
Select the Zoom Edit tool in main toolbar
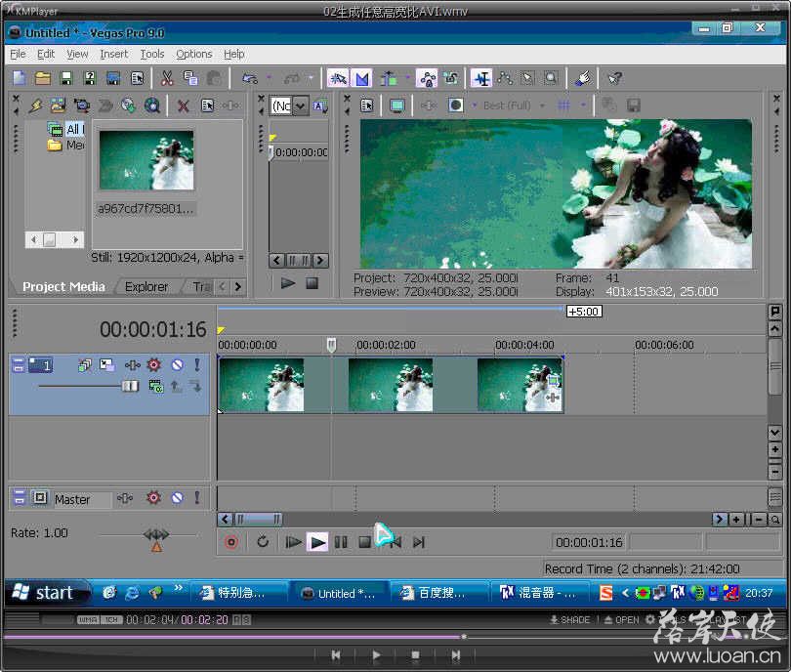tap(551, 78)
